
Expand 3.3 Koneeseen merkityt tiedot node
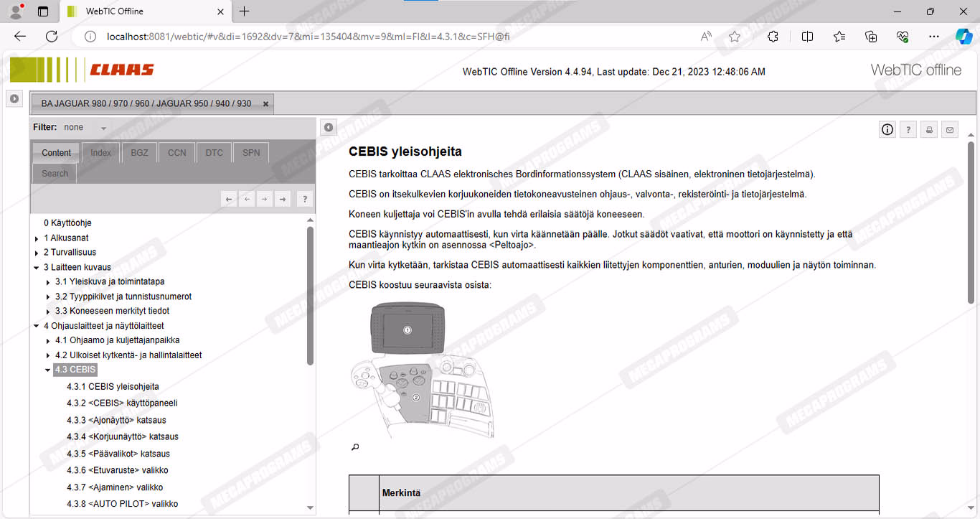pyautogui.click(x=49, y=312)
